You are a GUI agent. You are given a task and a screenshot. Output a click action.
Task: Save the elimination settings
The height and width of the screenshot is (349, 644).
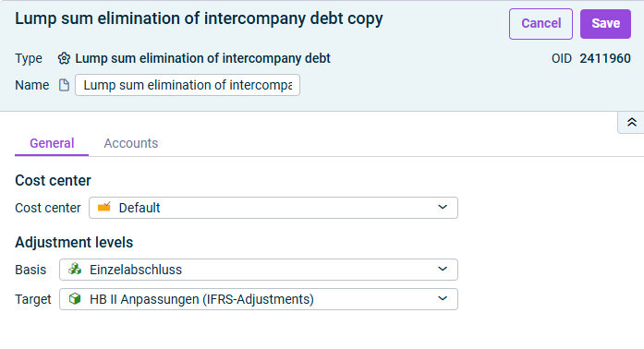[x=605, y=24]
